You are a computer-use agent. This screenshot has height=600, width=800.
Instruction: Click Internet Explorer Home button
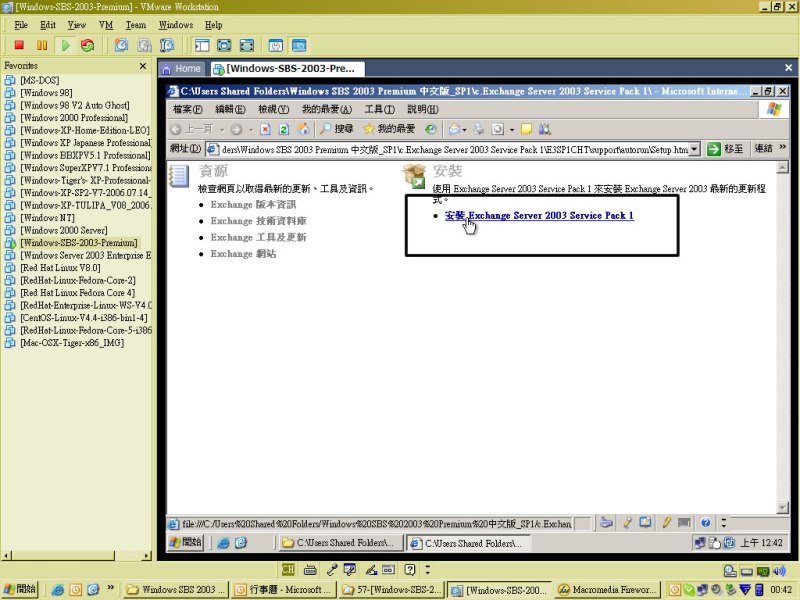(x=303, y=130)
